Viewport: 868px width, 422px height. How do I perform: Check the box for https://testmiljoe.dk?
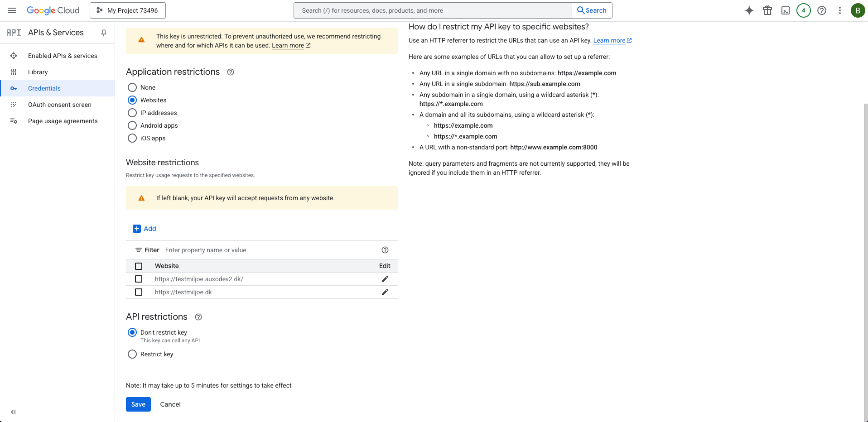139,292
